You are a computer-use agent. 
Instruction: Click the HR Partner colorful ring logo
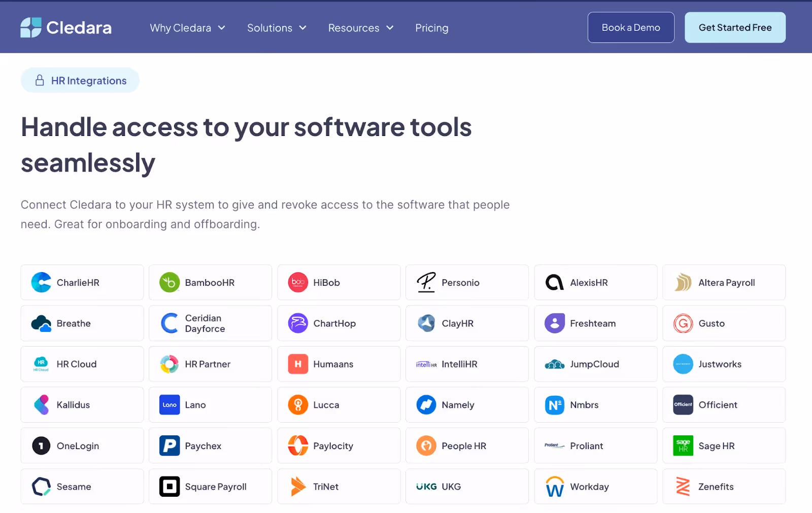(170, 364)
